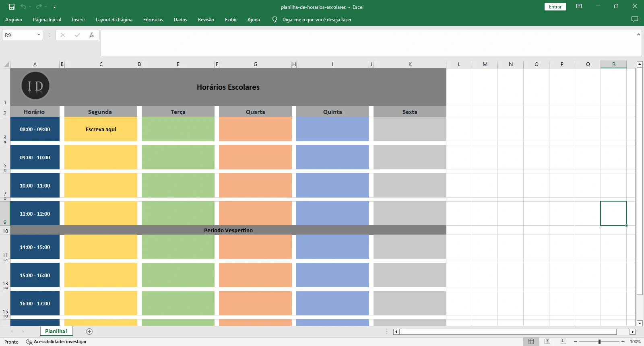Expand the Name Box dropdown arrow
The width and height of the screenshot is (644, 346).
(x=39, y=35)
